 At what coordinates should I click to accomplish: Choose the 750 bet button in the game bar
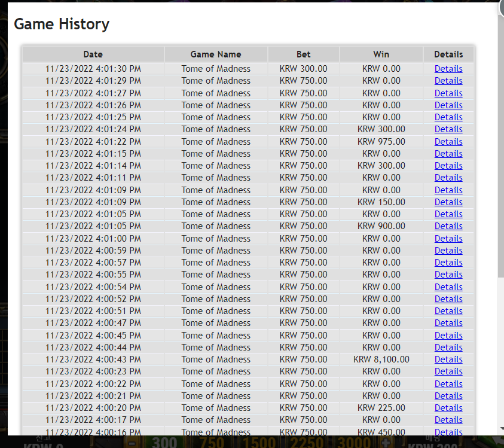[x=211, y=442]
